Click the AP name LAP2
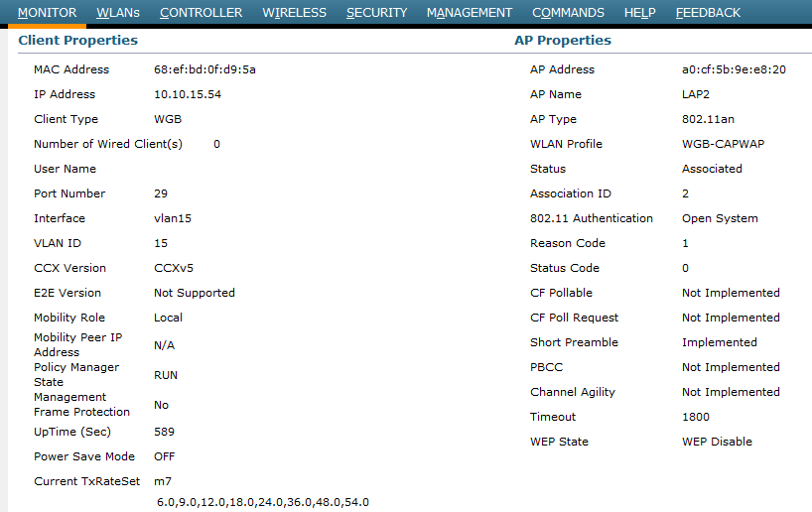 point(697,94)
